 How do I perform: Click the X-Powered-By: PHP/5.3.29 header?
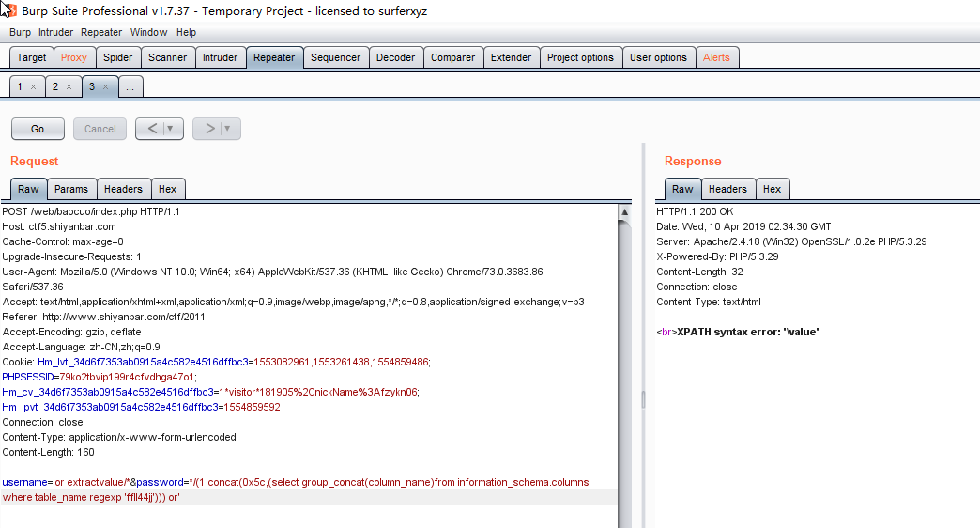(717, 256)
